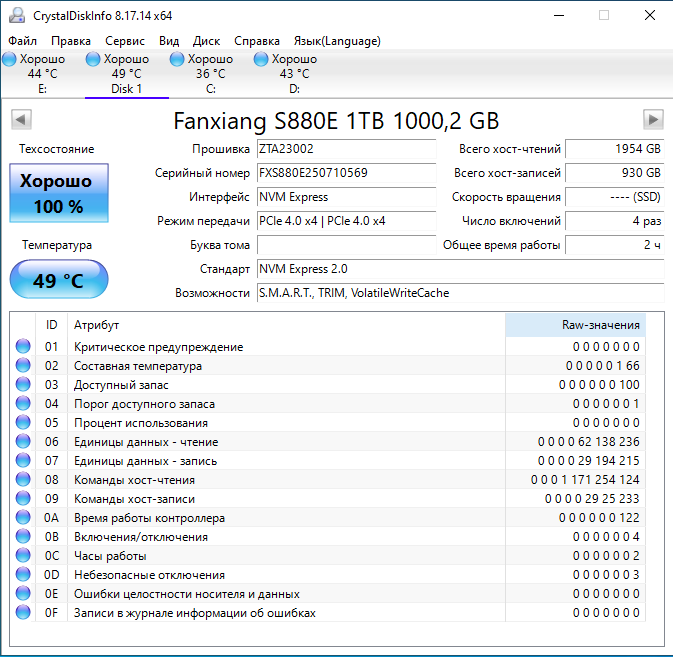Viewport: 673px width, 657px height.
Task: Click status orb for Критическое предупреждение row
Action: coord(23,347)
